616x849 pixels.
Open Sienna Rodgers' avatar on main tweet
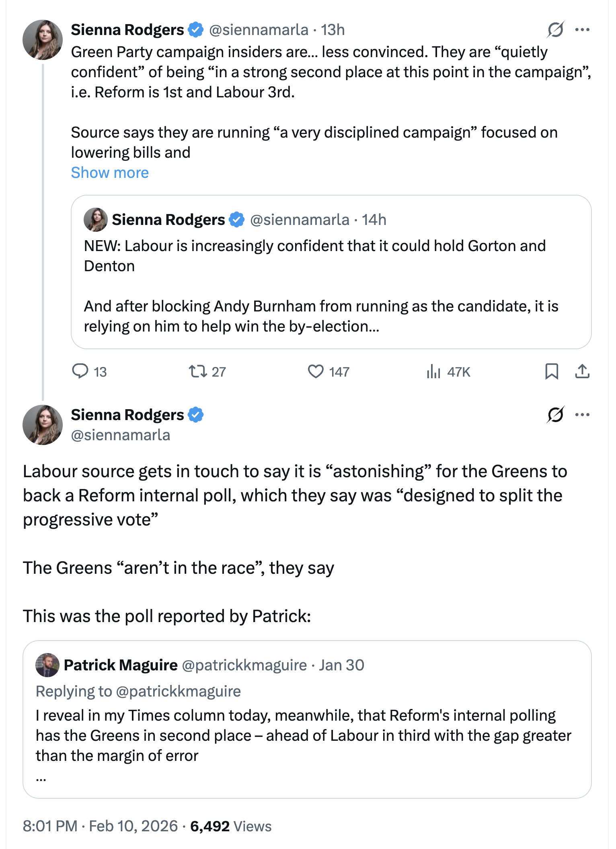43,425
